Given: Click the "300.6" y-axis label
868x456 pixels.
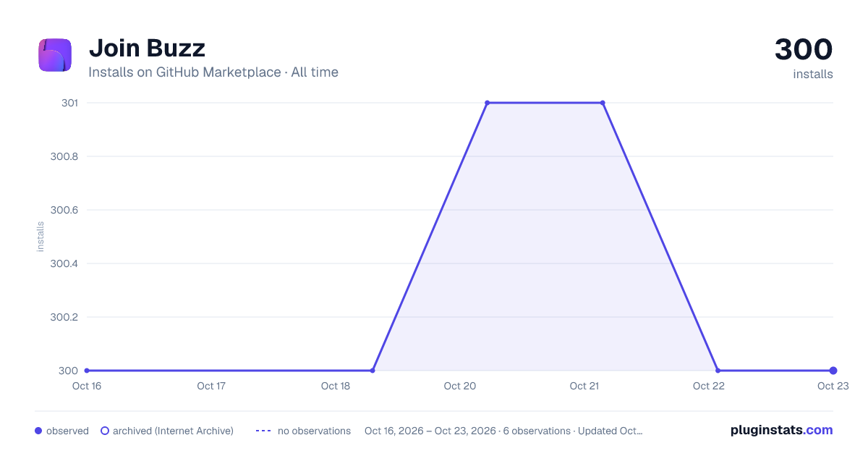Looking at the screenshot, I should (x=64, y=210).
